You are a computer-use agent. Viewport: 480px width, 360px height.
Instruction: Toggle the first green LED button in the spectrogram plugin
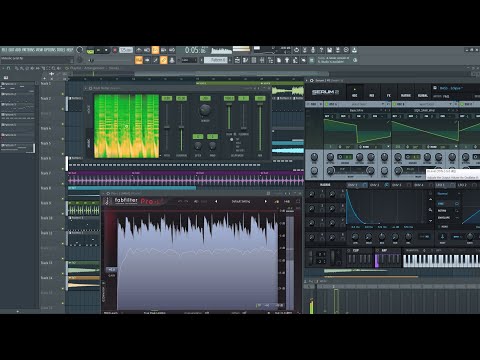(x=167, y=98)
